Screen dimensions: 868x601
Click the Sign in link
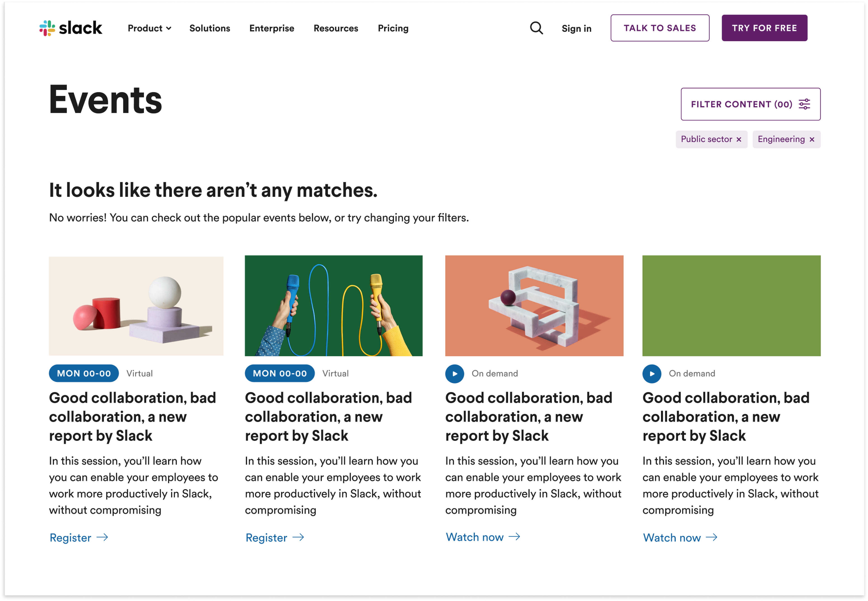tap(577, 29)
